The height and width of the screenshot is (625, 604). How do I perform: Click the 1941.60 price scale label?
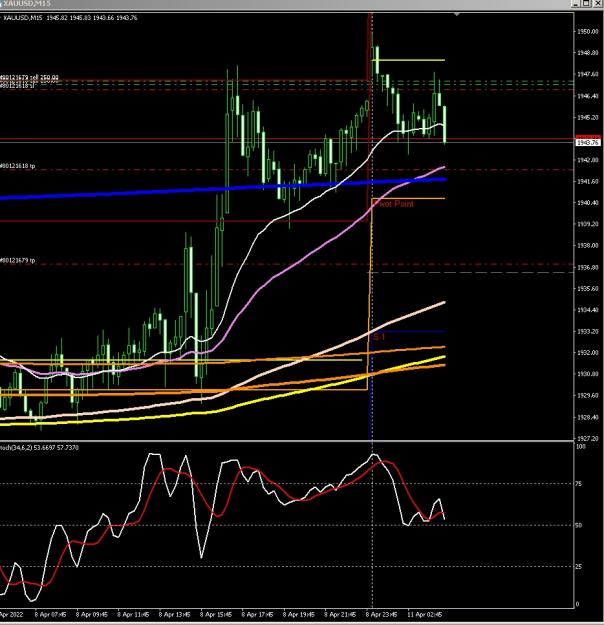pyautogui.click(x=588, y=181)
